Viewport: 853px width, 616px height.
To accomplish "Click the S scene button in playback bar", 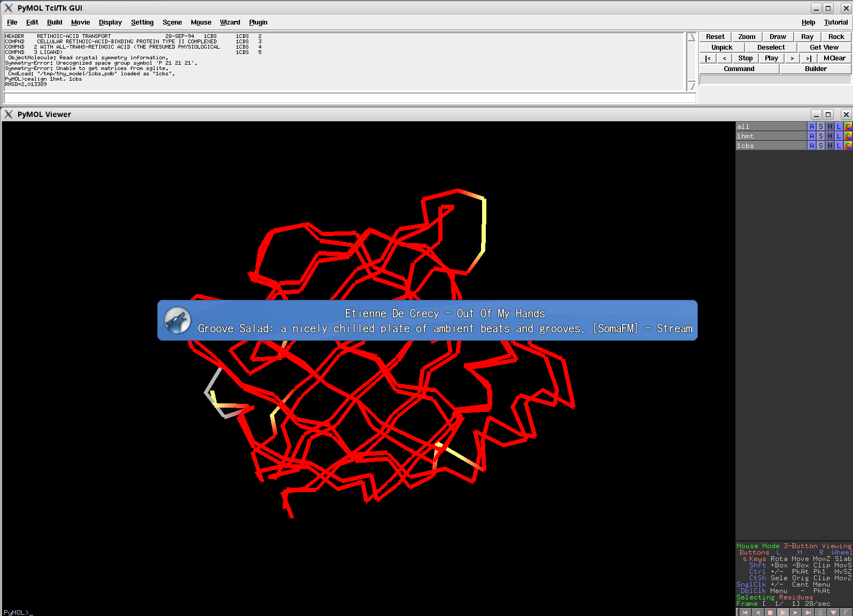I will click(820, 612).
